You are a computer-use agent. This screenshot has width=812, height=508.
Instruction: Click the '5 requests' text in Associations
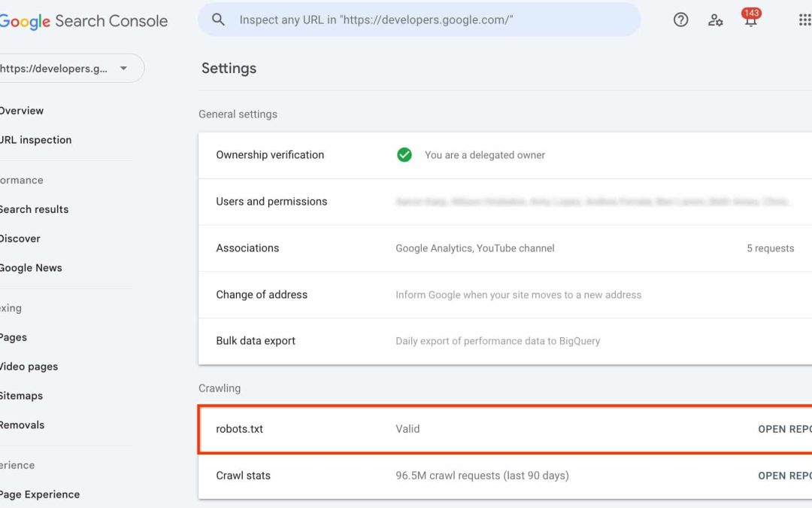tap(770, 248)
